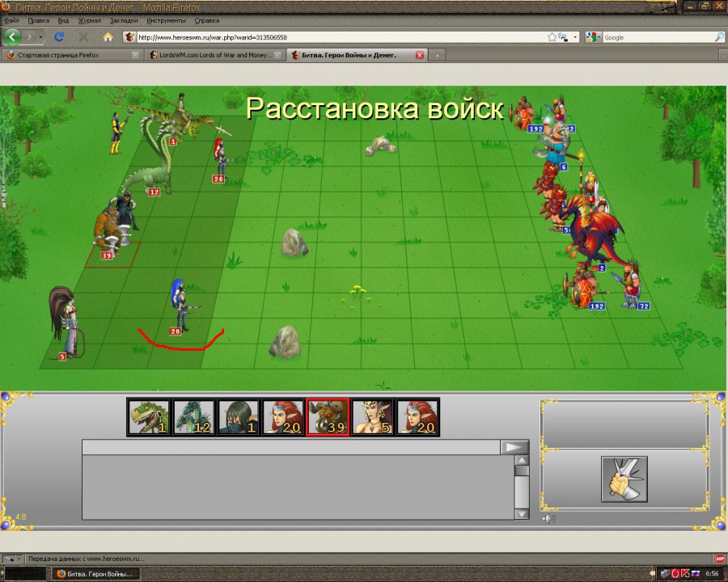Image resolution: width=728 pixels, height=582 pixels.
Task: Open the Закладки menu
Action: tap(124, 20)
